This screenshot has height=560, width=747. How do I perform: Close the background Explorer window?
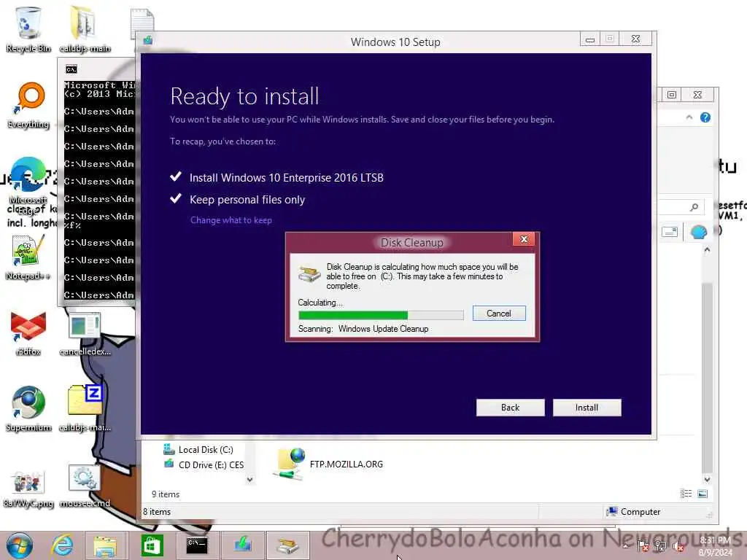[697, 95]
